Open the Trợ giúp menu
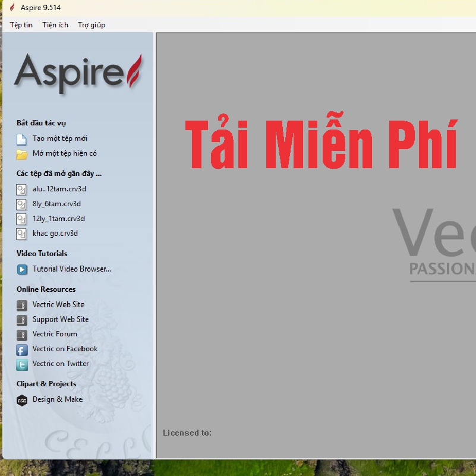The height and width of the screenshot is (476, 476). point(90,25)
